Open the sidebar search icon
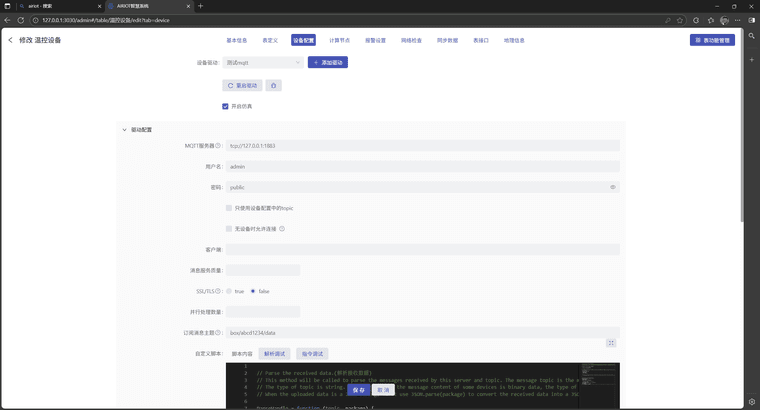The width and height of the screenshot is (760, 410). tap(752, 36)
